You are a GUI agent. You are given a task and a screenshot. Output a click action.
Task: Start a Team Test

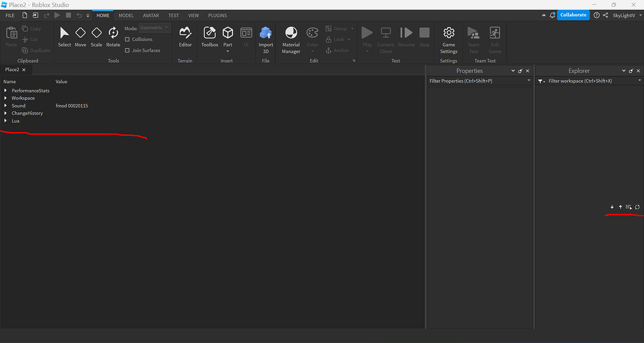click(473, 33)
